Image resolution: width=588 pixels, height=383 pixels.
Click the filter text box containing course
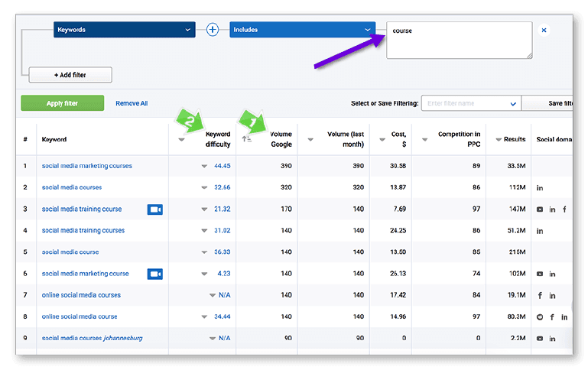(459, 40)
